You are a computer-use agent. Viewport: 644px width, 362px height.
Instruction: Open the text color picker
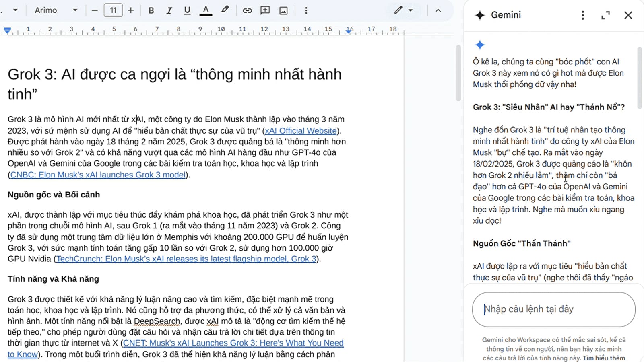click(206, 10)
